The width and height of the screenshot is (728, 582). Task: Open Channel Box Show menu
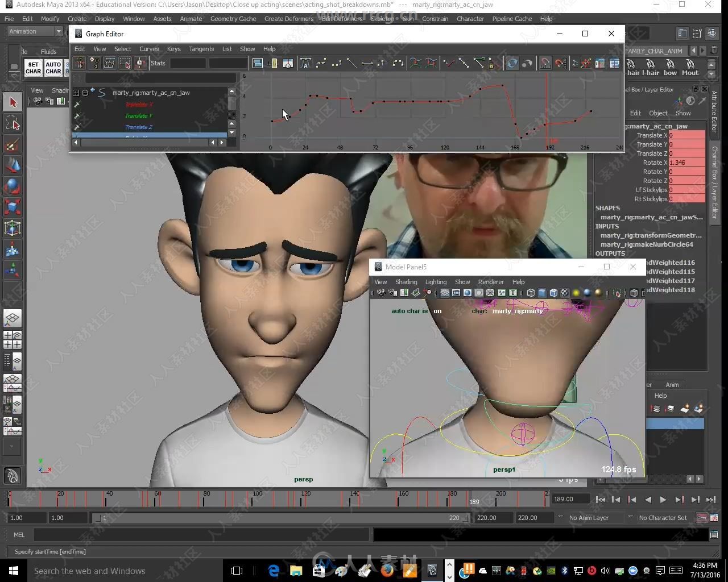pyautogui.click(x=683, y=113)
